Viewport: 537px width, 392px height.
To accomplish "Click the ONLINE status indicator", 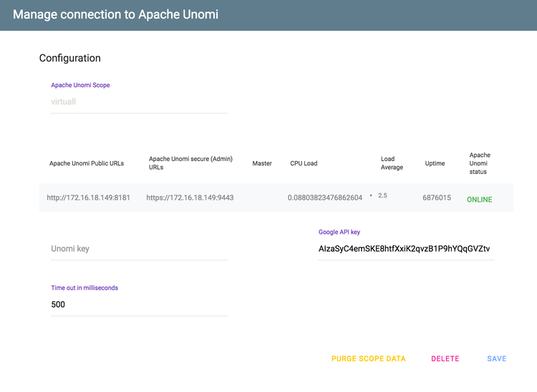I will [480, 200].
